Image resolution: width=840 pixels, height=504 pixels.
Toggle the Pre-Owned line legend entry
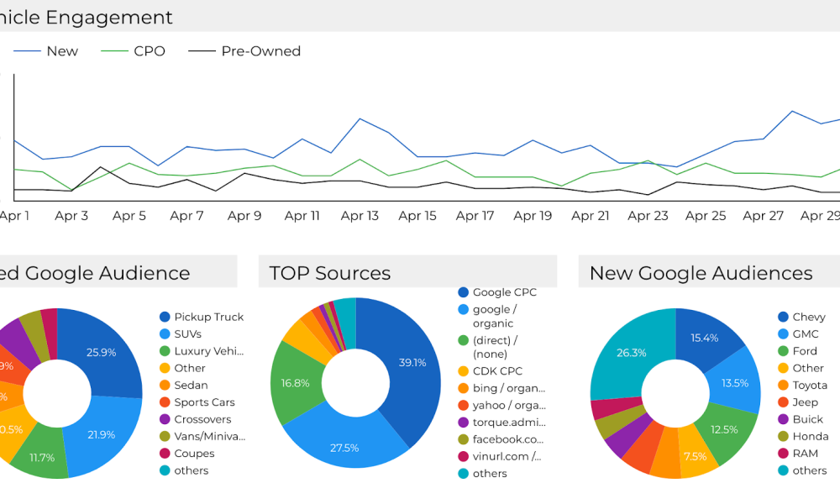pyautogui.click(x=260, y=51)
